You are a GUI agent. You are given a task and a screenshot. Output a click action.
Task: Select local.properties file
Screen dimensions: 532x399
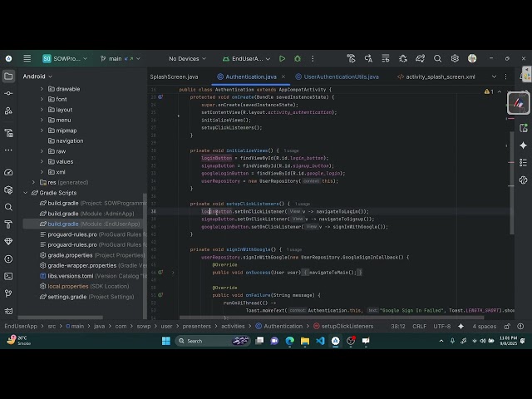(84, 286)
